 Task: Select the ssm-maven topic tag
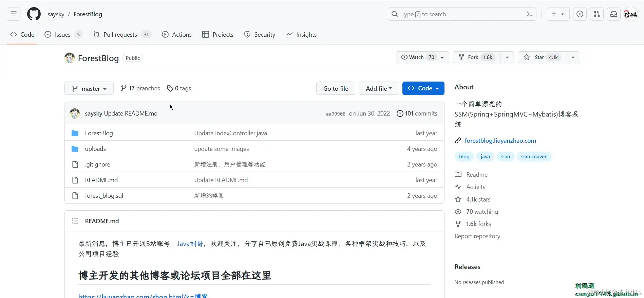[x=534, y=157]
